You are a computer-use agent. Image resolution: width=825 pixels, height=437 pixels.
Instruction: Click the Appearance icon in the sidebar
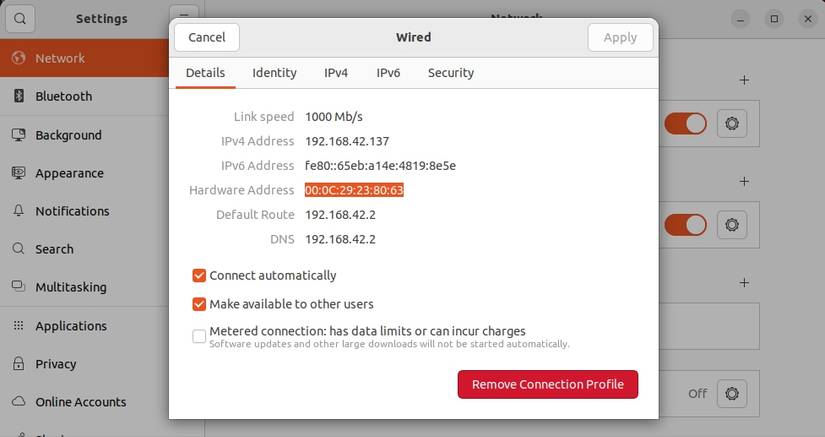point(18,173)
